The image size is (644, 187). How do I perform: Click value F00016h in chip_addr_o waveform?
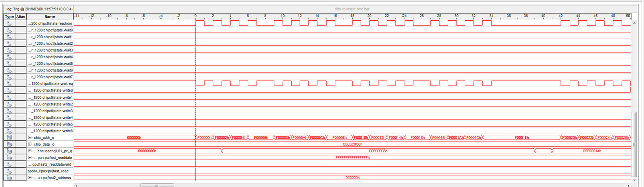point(418,137)
